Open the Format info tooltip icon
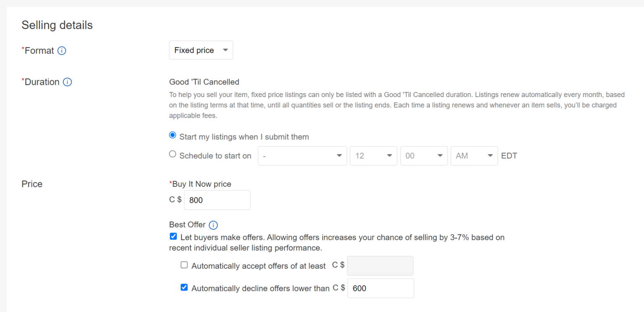 (62, 50)
